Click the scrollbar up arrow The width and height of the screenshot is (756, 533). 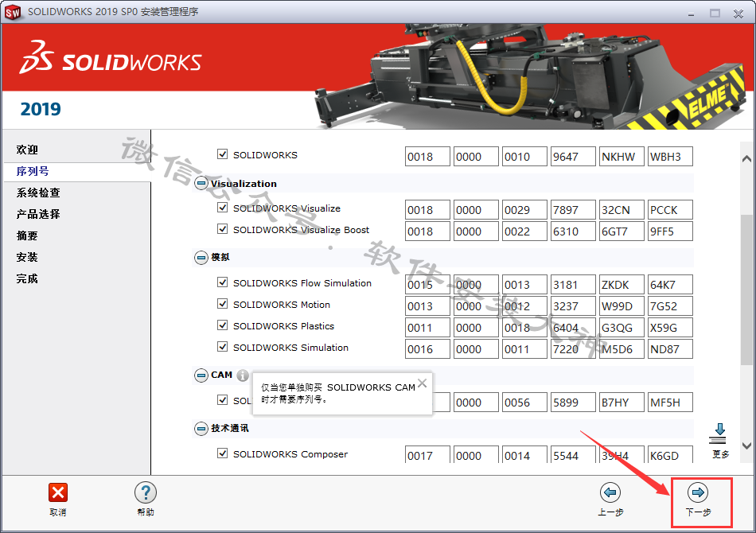tap(746, 158)
